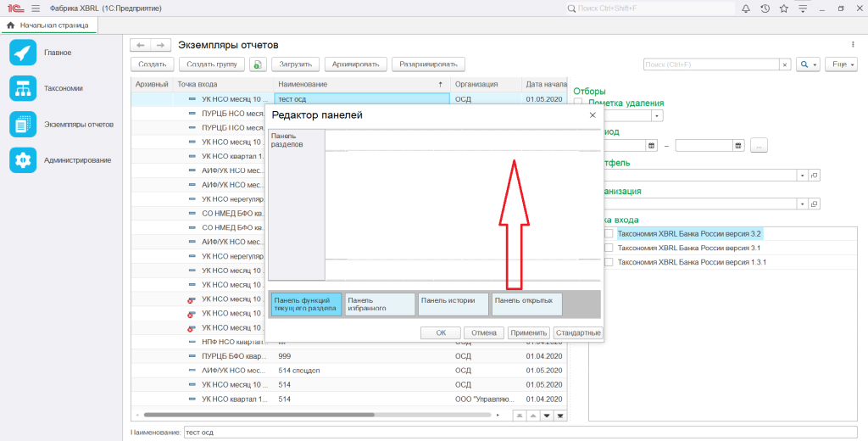The image size is (868, 441).
Task: Open the Главное section icon
Action: [23, 53]
